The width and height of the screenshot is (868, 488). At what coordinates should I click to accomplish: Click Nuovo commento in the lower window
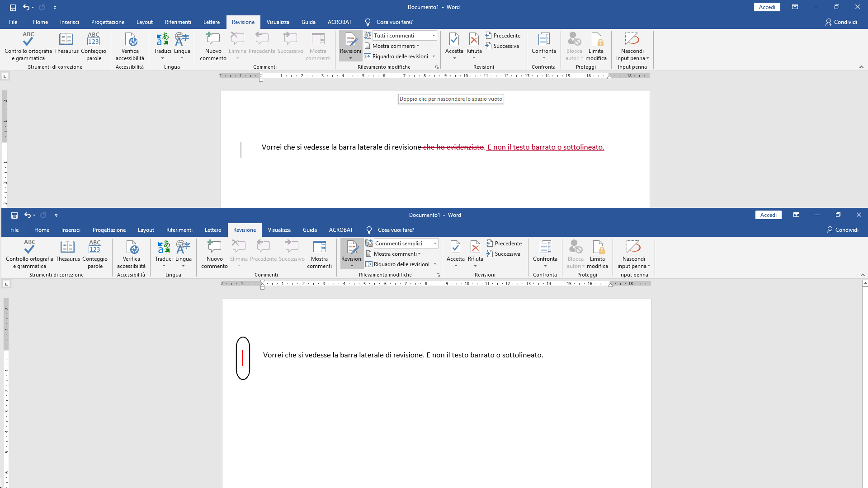[x=214, y=254]
